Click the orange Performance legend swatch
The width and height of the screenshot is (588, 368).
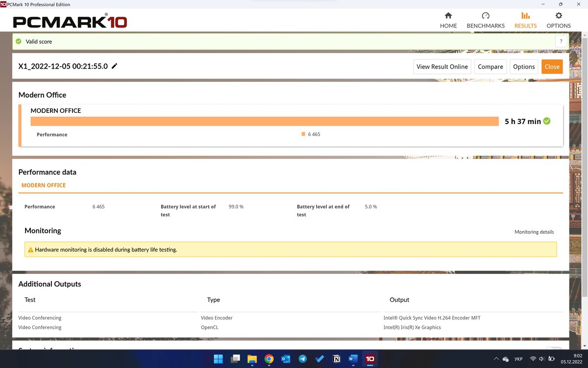click(x=303, y=134)
